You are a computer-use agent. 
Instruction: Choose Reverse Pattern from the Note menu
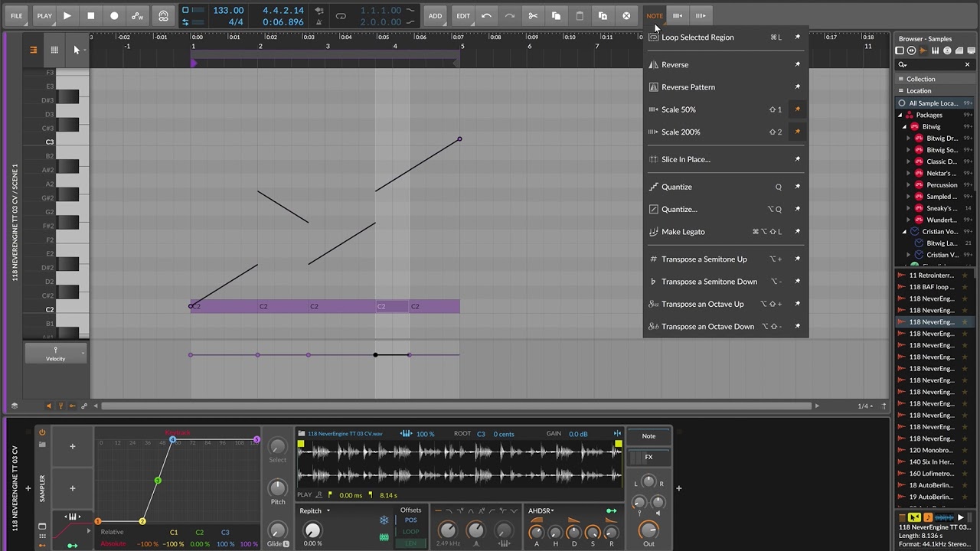pos(726,87)
